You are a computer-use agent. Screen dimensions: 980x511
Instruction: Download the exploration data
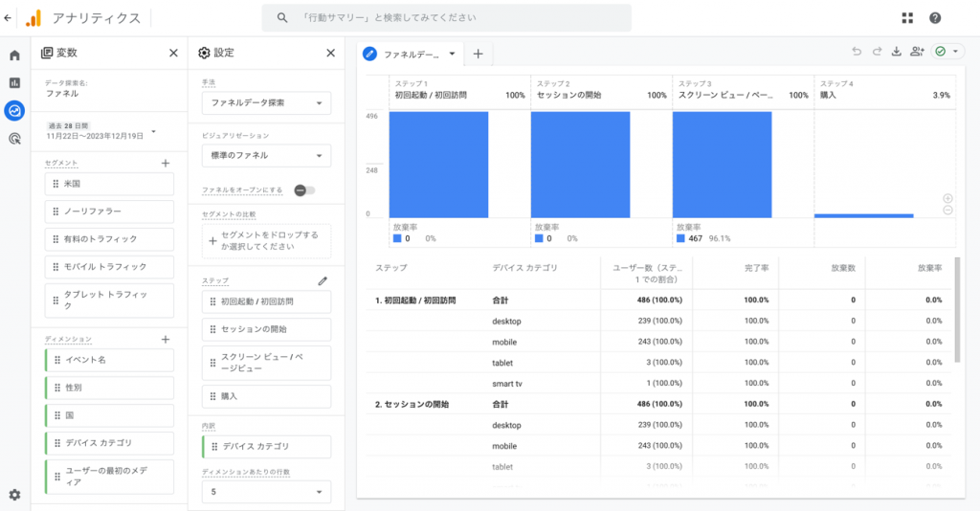click(x=897, y=53)
